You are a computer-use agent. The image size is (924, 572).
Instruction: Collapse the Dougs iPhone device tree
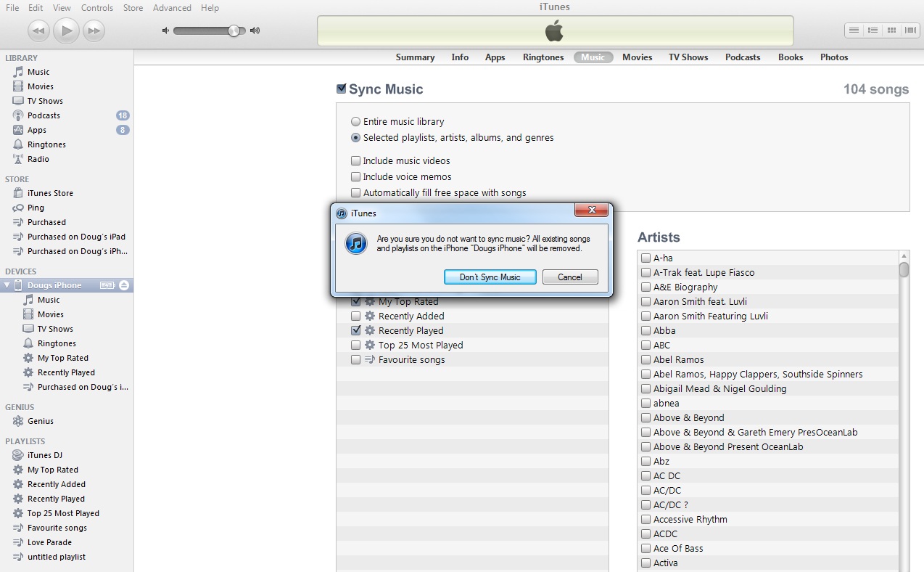[7, 285]
